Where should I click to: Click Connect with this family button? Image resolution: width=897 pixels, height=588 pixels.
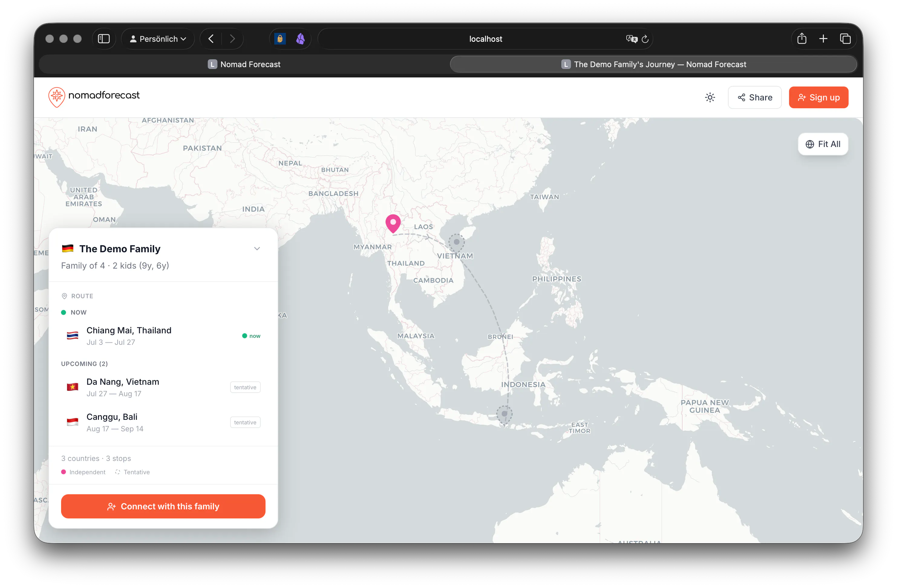(163, 506)
